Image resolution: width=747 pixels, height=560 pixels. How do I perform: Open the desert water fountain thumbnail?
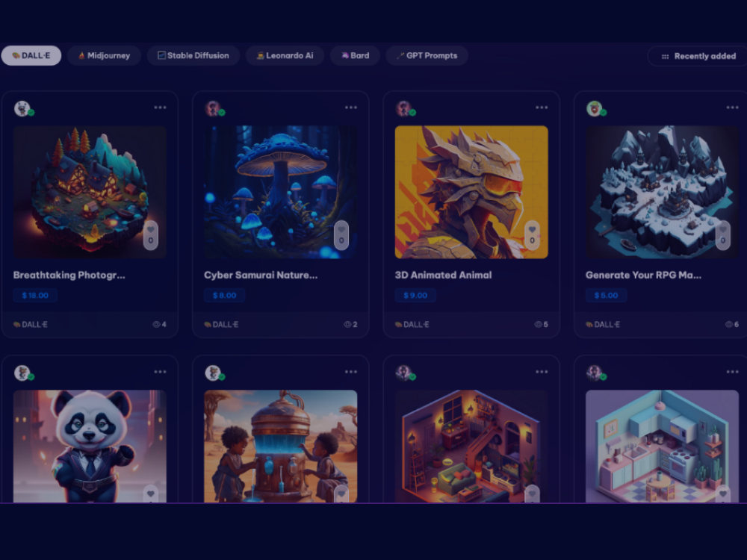[x=281, y=447]
